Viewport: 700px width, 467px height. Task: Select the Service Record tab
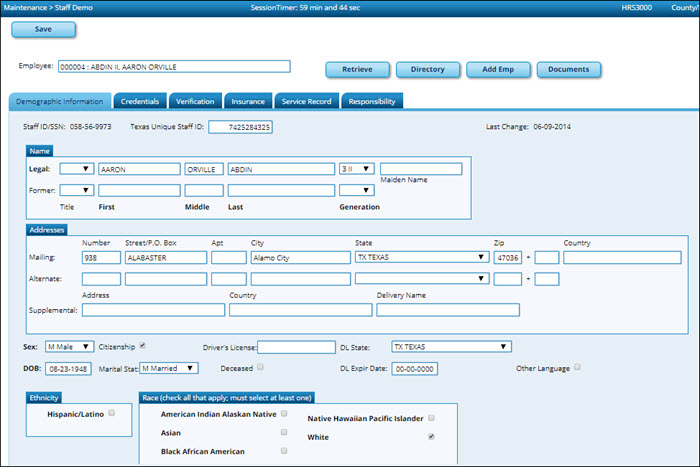[x=306, y=101]
